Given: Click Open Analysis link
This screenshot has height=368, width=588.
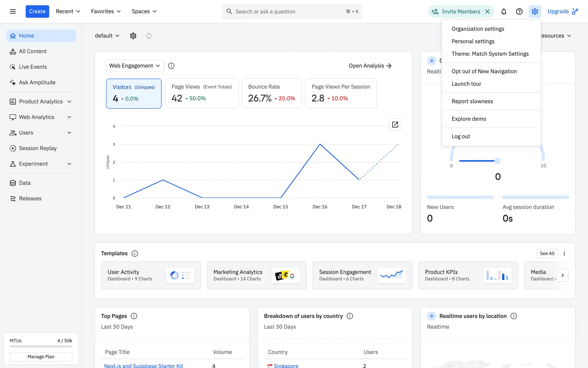Looking at the screenshot, I should pyautogui.click(x=370, y=66).
